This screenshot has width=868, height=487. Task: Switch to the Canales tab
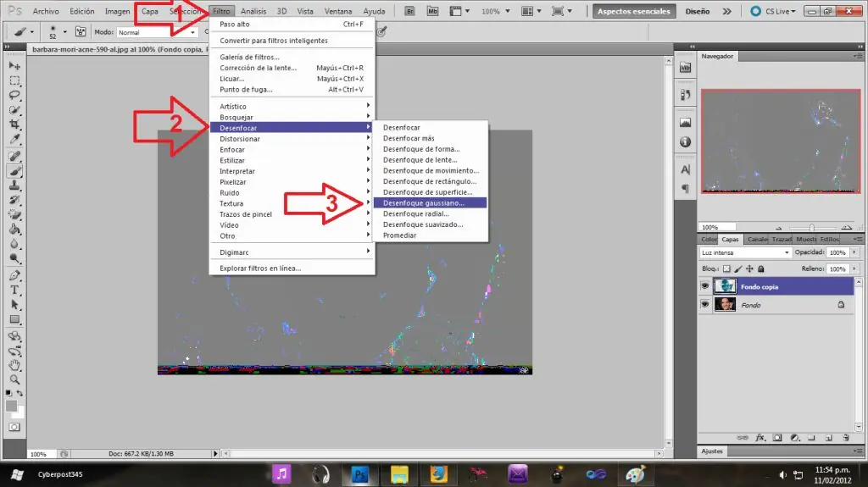[757, 239]
